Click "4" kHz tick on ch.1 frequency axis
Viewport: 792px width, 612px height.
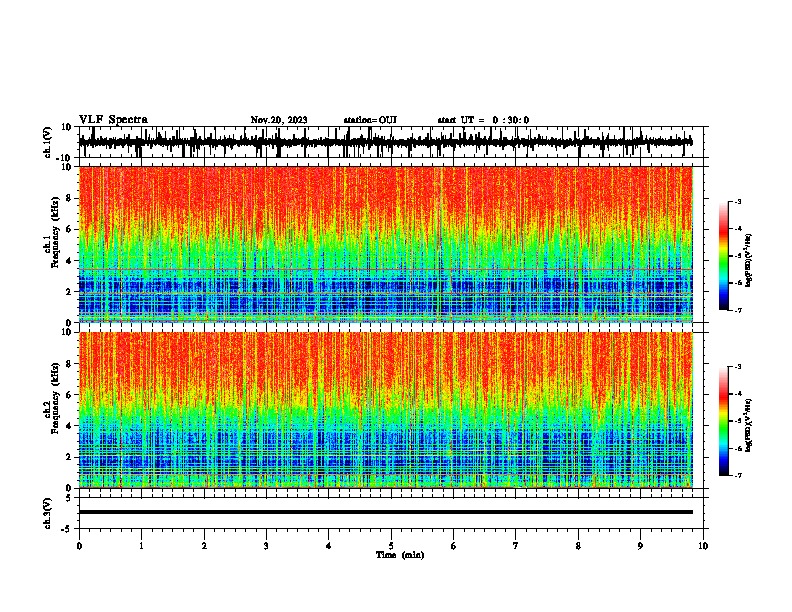coord(69,261)
